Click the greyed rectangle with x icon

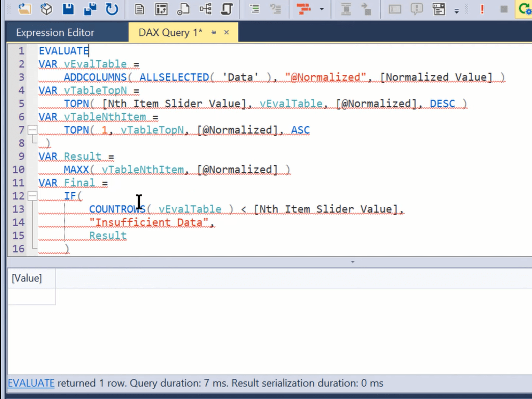[395, 9]
